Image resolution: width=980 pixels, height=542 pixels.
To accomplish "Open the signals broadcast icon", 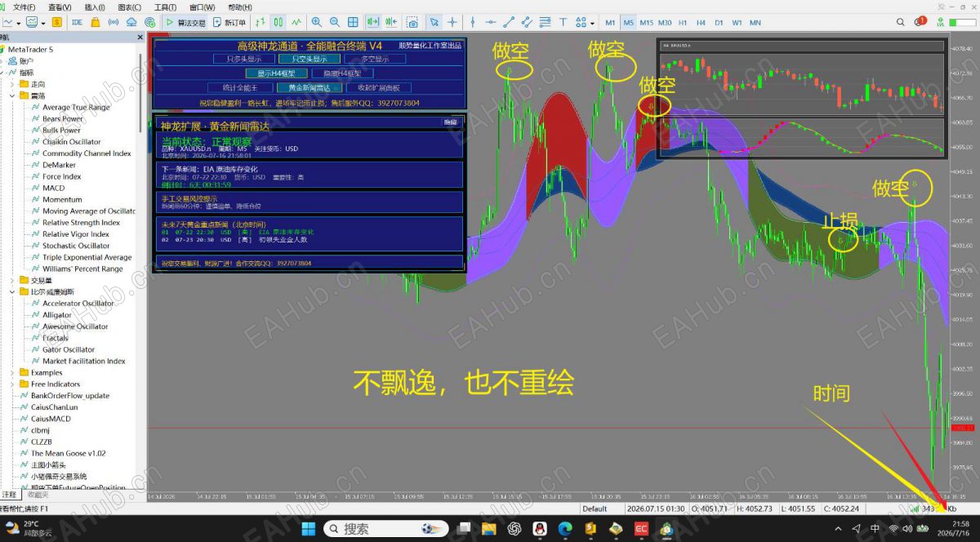I will 114,22.
